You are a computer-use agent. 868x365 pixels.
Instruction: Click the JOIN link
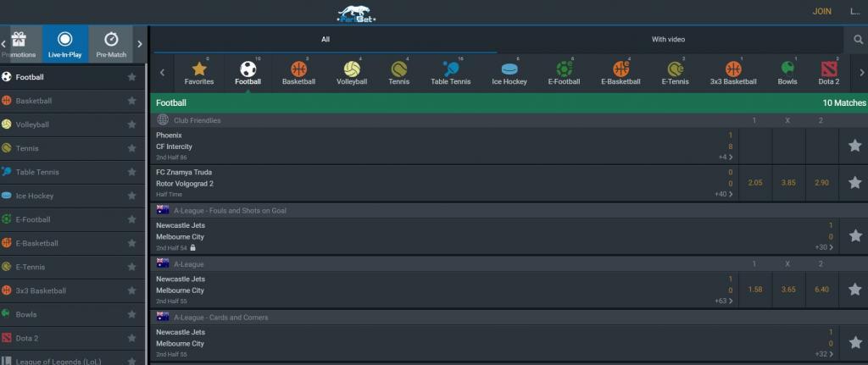tap(821, 11)
